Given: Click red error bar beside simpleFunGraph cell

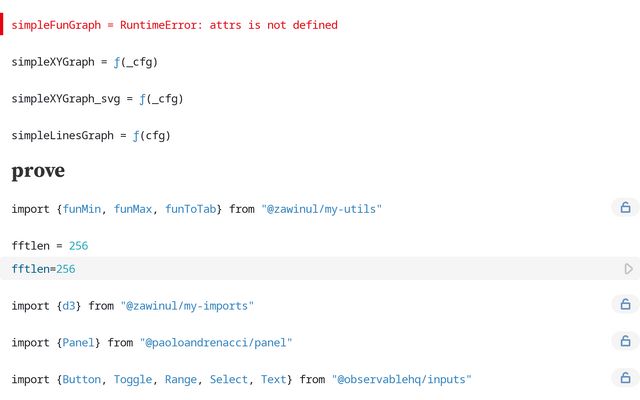Looking at the screenshot, I should [x=2, y=24].
